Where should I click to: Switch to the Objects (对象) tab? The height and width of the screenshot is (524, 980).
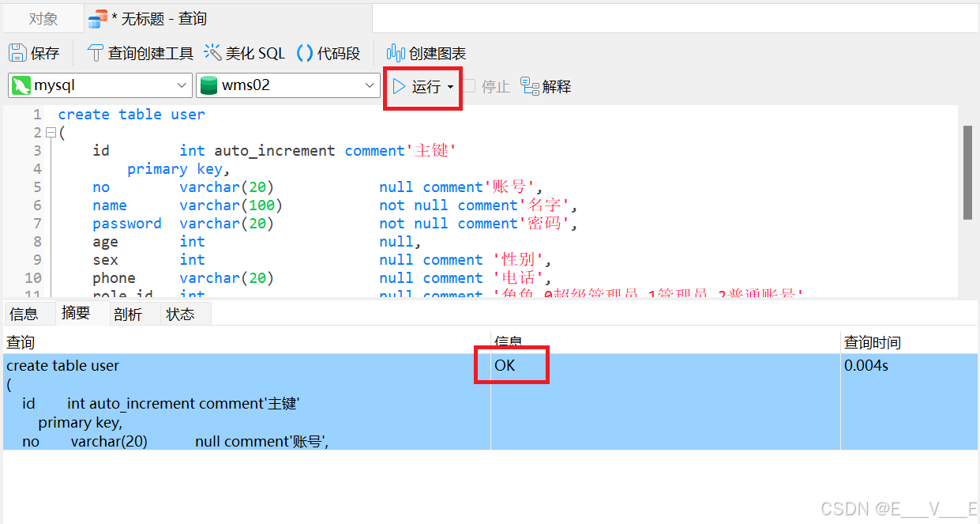(x=43, y=18)
